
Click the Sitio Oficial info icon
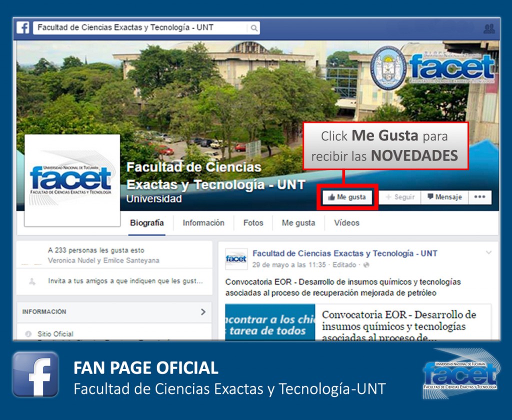click(28, 334)
